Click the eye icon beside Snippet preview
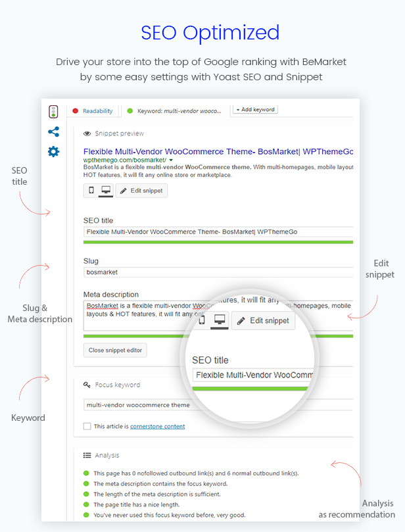The height and width of the screenshot is (532, 405). (87, 133)
